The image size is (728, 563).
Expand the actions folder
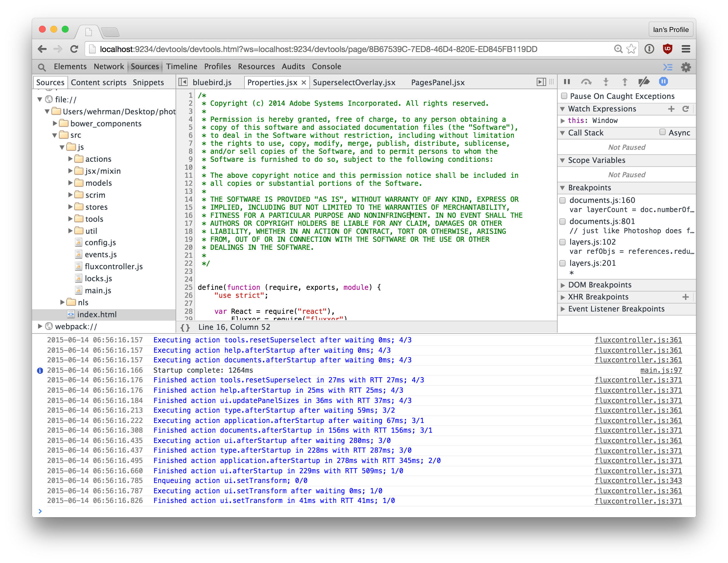point(70,159)
